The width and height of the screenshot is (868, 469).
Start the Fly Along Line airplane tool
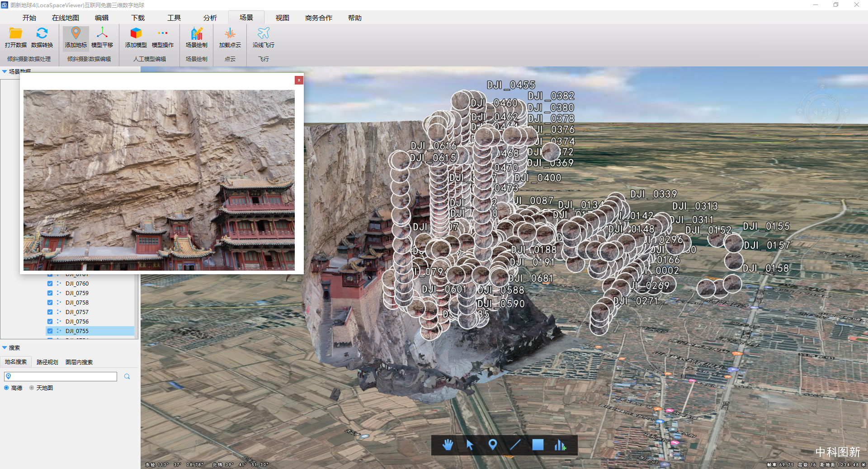pyautogui.click(x=263, y=34)
